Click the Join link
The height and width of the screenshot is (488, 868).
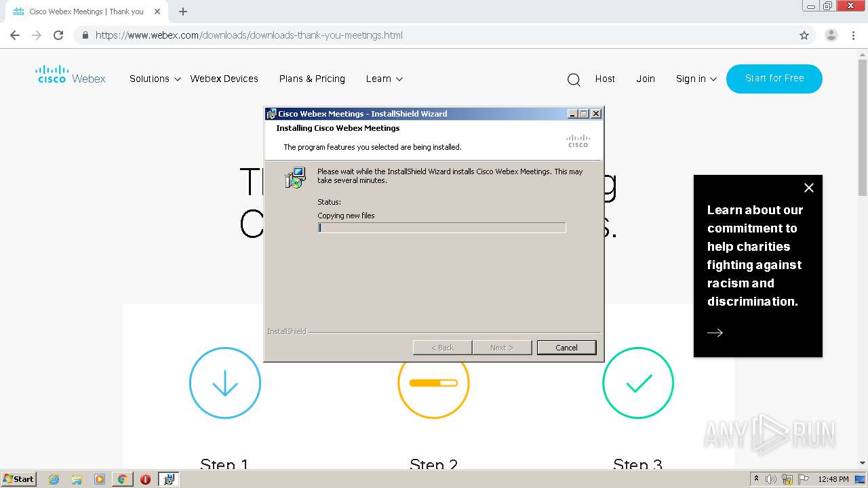[646, 79]
